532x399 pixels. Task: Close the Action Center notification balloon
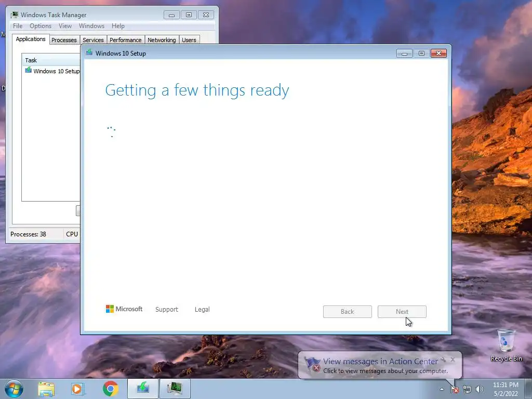(453, 360)
